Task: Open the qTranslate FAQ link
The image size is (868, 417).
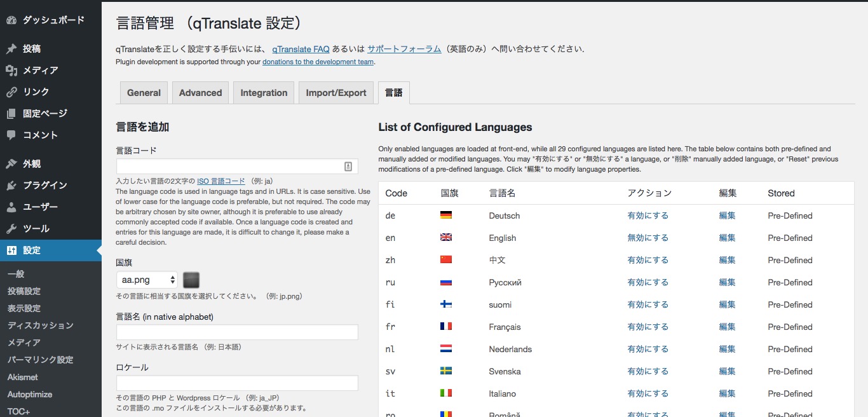Action: (x=301, y=49)
